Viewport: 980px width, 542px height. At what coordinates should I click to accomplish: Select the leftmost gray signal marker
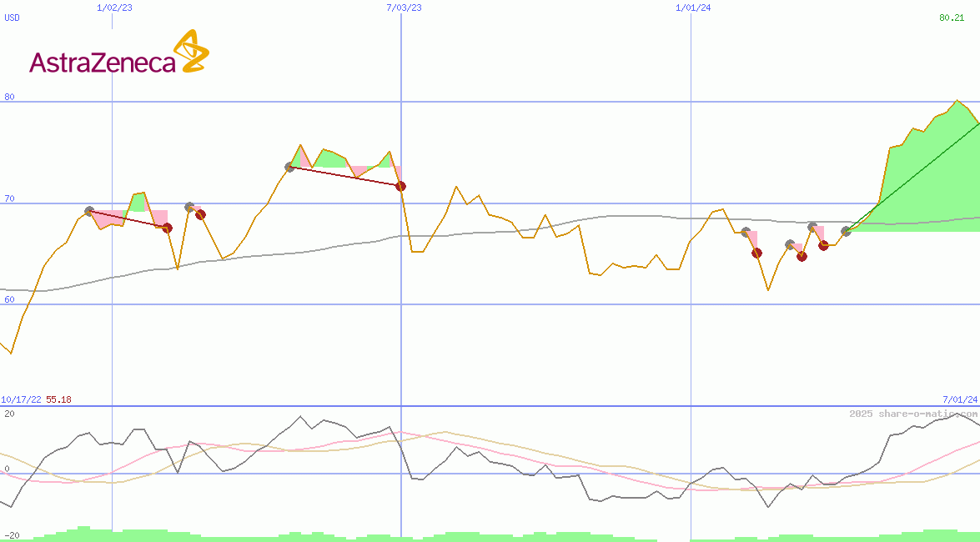pos(89,211)
